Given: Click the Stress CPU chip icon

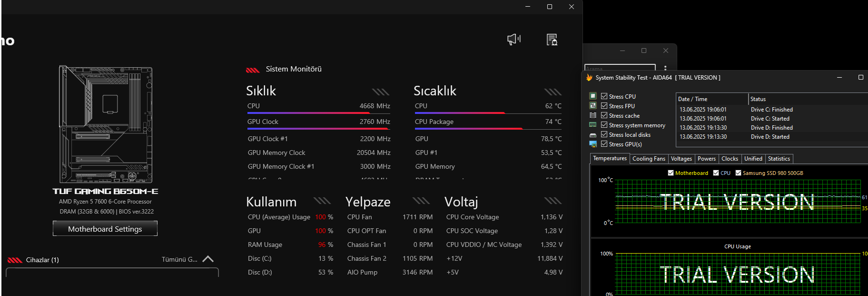Looking at the screenshot, I should pos(593,96).
